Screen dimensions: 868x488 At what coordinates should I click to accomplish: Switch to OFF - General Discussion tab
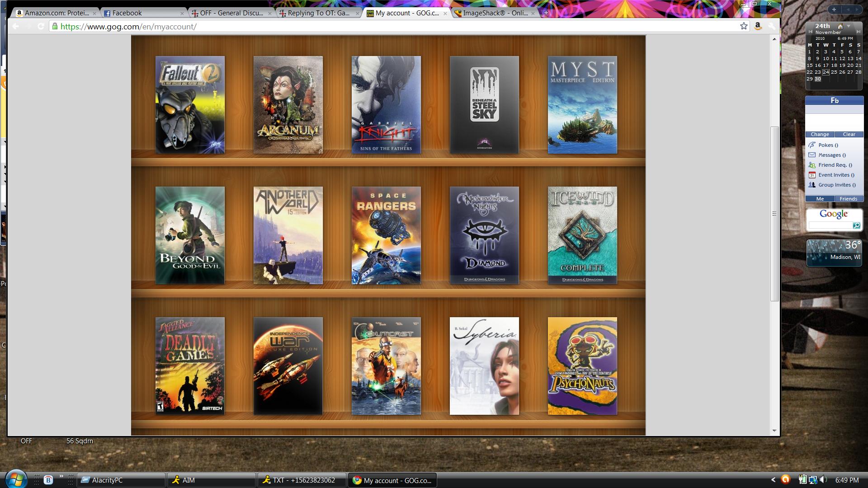231,13
